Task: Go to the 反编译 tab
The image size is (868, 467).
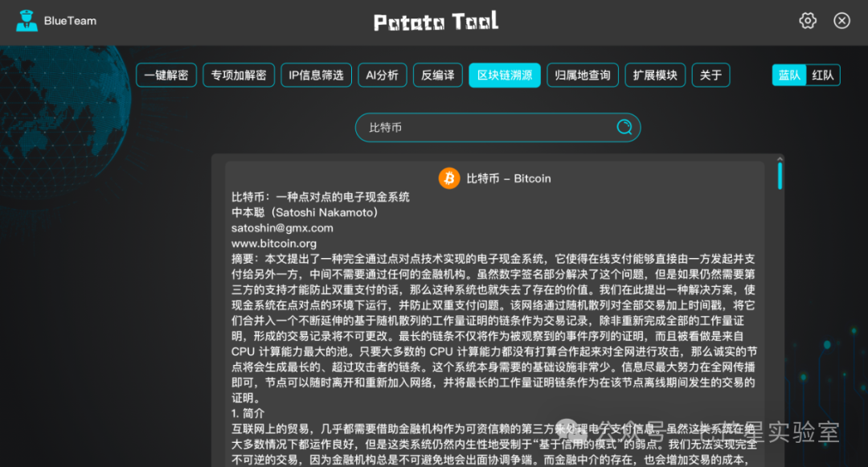Action: [x=438, y=76]
